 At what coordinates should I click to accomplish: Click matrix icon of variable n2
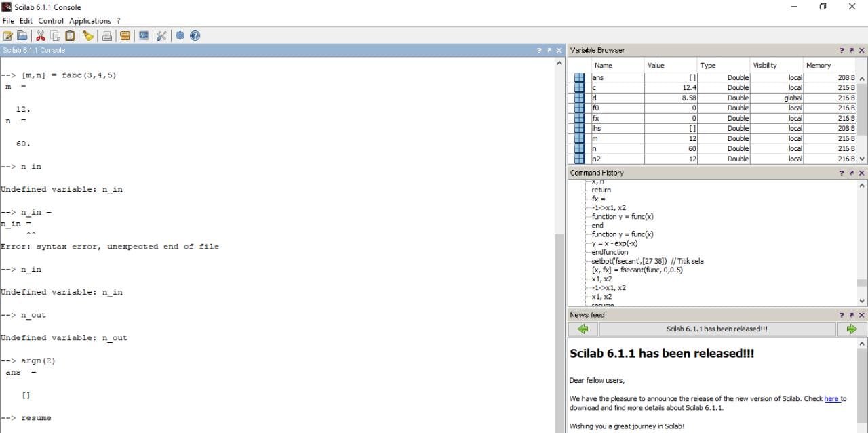coord(579,159)
